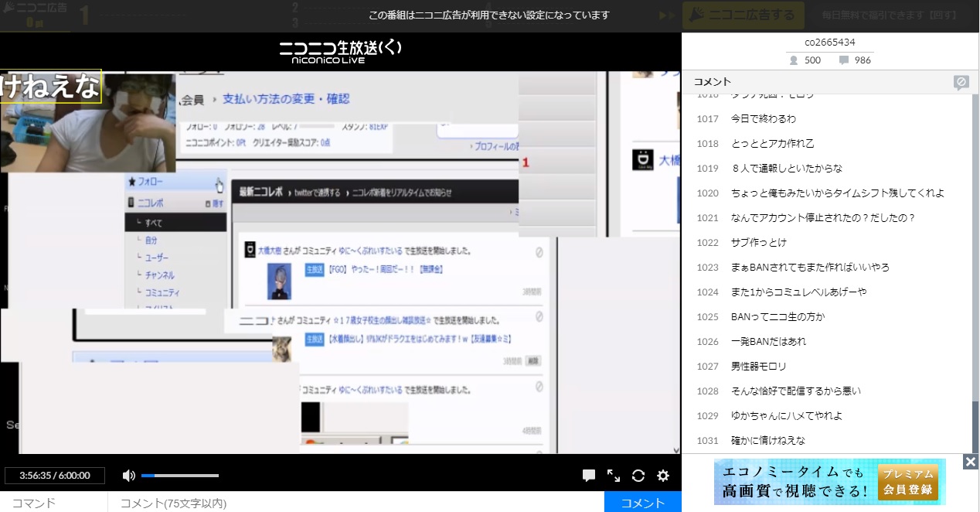Image resolution: width=980 pixels, height=512 pixels.
Task: Close the premium registration ad banner
Action: coord(971,462)
